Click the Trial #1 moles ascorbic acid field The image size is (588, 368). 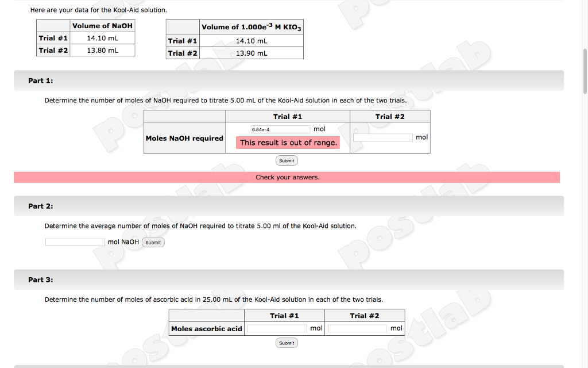click(276, 328)
